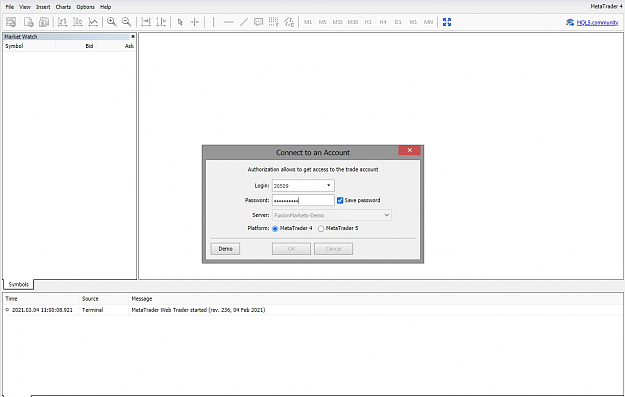Close the Connect to an Account dialog
Image resolution: width=625 pixels, height=397 pixels.
(409, 150)
